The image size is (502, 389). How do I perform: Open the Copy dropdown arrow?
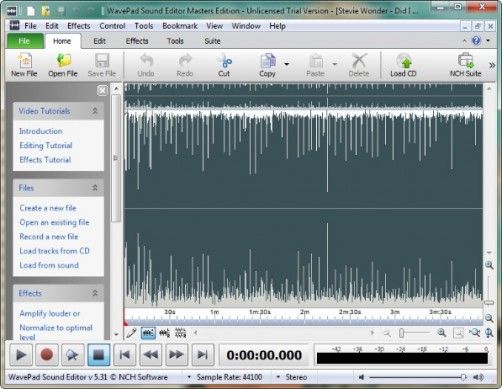(x=287, y=64)
